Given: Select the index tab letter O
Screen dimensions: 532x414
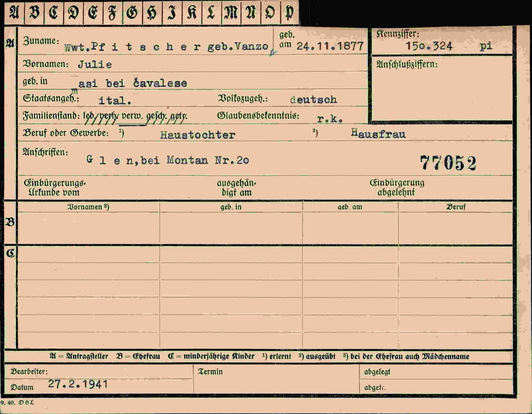Looking at the screenshot, I should click(270, 12).
